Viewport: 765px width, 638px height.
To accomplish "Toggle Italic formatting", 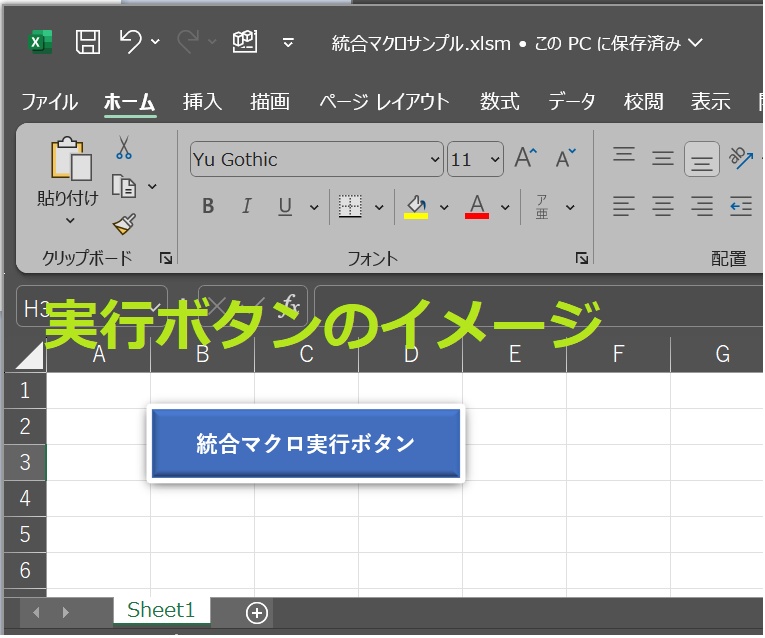I will (247, 206).
